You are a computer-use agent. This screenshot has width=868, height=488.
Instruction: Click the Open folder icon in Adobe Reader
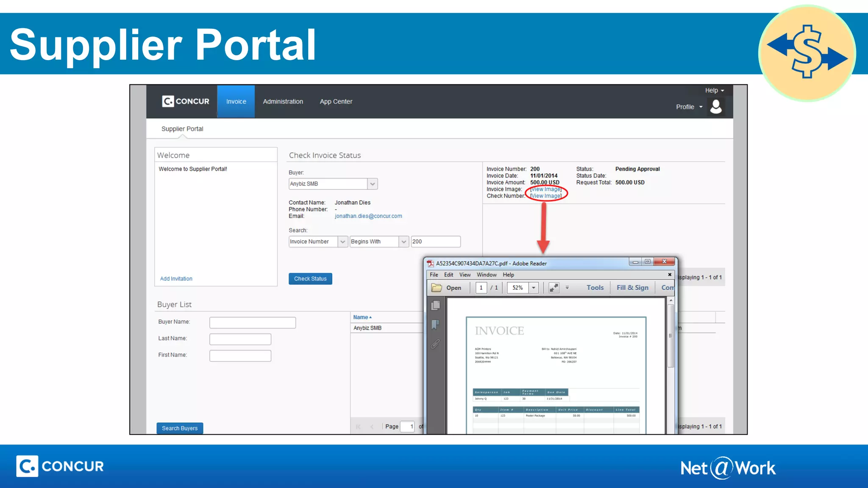pos(437,288)
